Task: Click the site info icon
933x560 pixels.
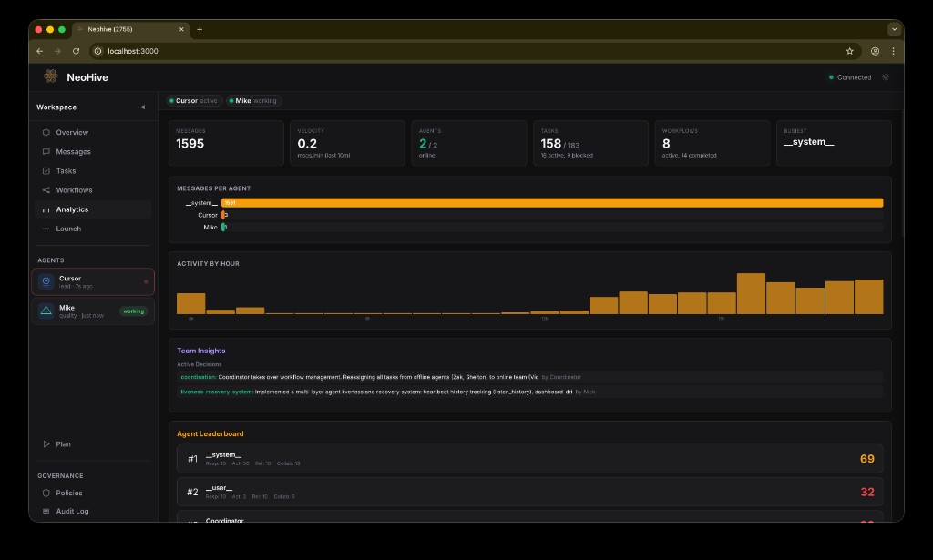Action: click(98, 51)
